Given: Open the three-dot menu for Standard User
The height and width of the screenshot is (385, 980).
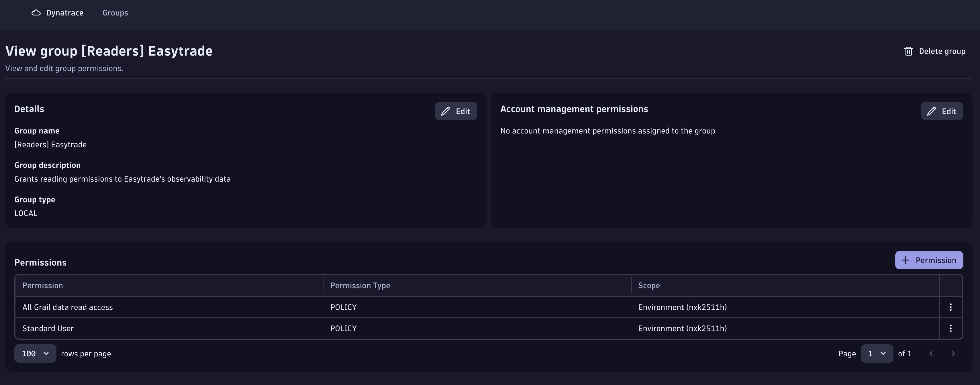Looking at the screenshot, I should 950,328.
